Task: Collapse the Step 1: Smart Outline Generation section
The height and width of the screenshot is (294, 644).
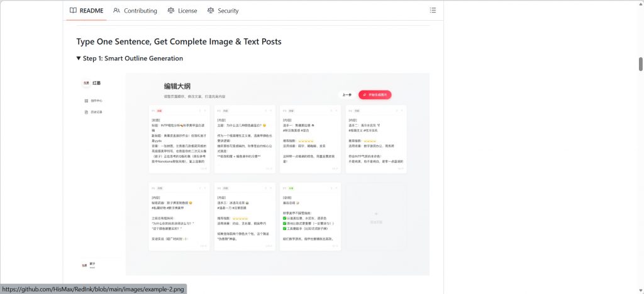Action: tap(79, 58)
